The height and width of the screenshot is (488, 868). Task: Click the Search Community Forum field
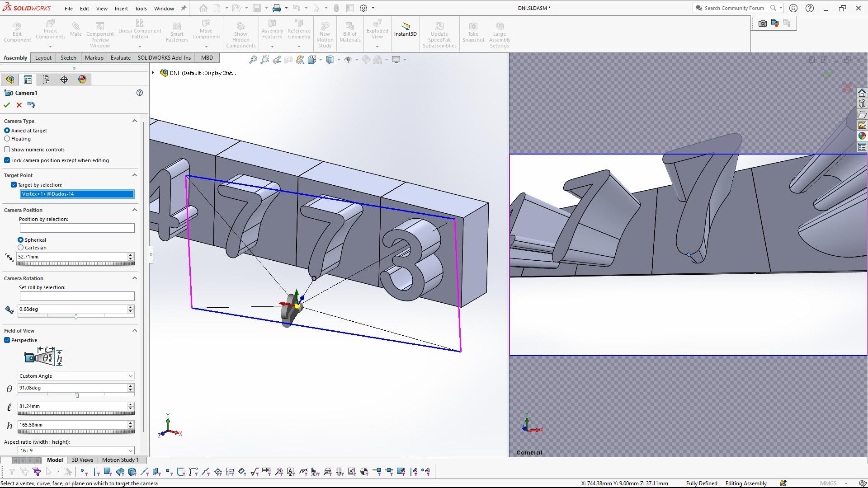point(734,8)
